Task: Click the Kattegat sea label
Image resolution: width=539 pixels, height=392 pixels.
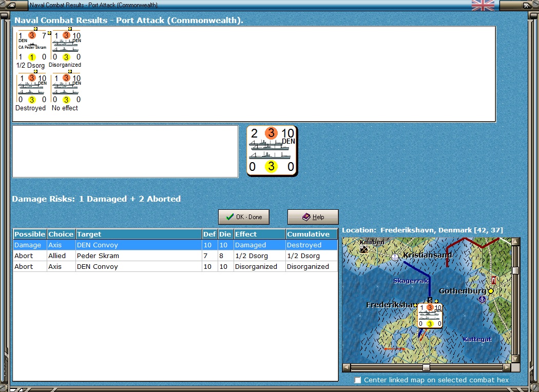Action: (477, 340)
